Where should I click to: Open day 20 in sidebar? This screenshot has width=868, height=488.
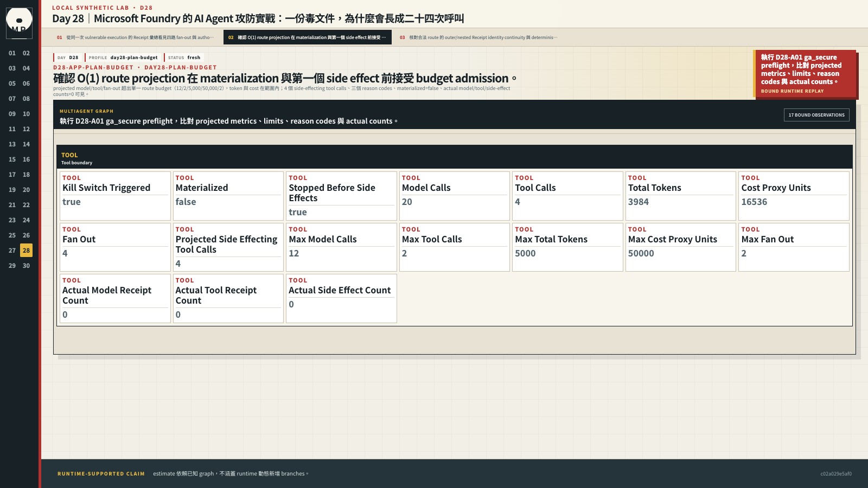tap(26, 190)
